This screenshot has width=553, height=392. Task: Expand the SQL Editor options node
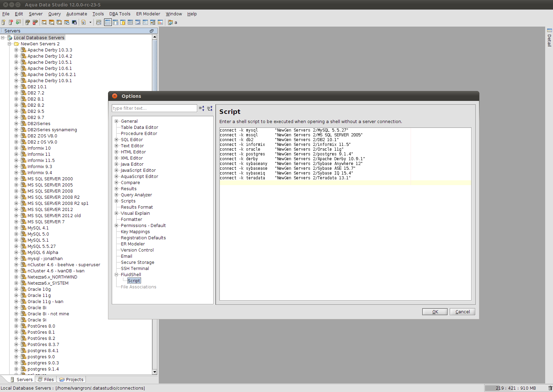(x=117, y=140)
